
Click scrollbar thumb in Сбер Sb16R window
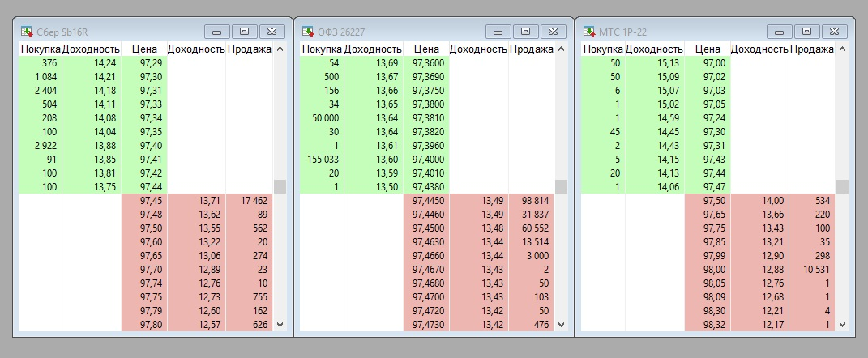click(280, 187)
